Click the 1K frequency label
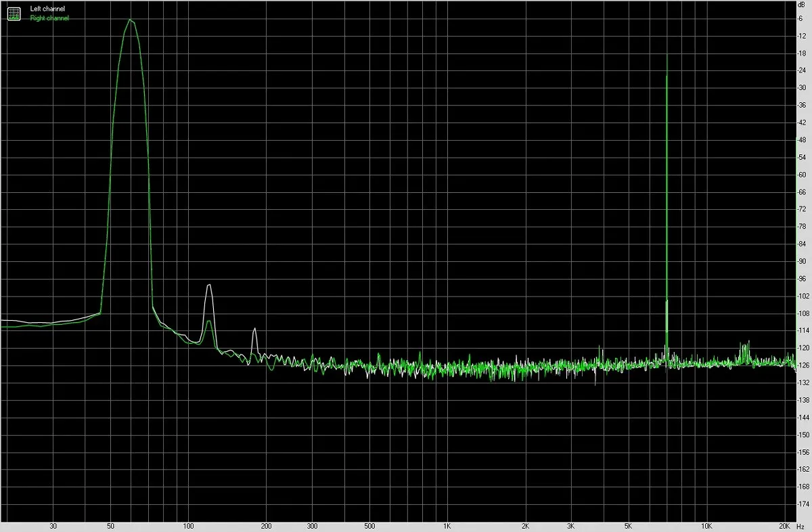Screen dimensions: 812x532 click(447, 526)
